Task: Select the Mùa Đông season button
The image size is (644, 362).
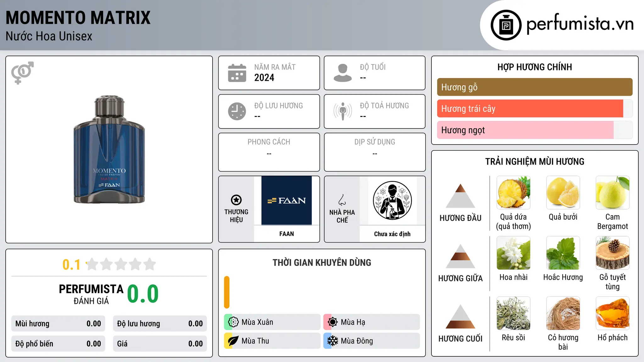Action: 372,341
